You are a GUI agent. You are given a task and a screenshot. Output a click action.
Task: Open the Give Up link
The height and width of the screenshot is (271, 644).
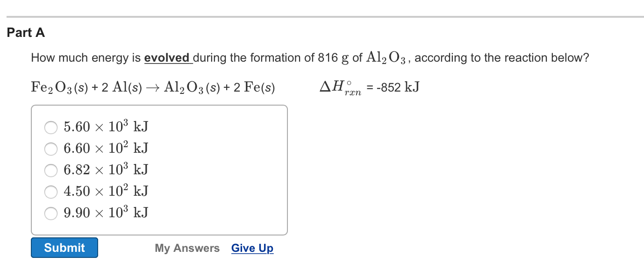point(252,248)
